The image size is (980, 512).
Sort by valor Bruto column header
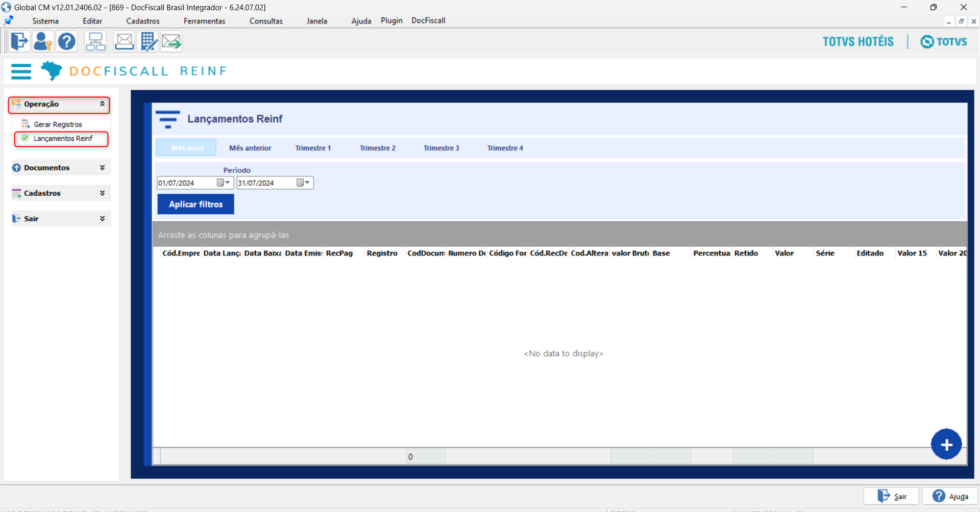pyautogui.click(x=630, y=253)
